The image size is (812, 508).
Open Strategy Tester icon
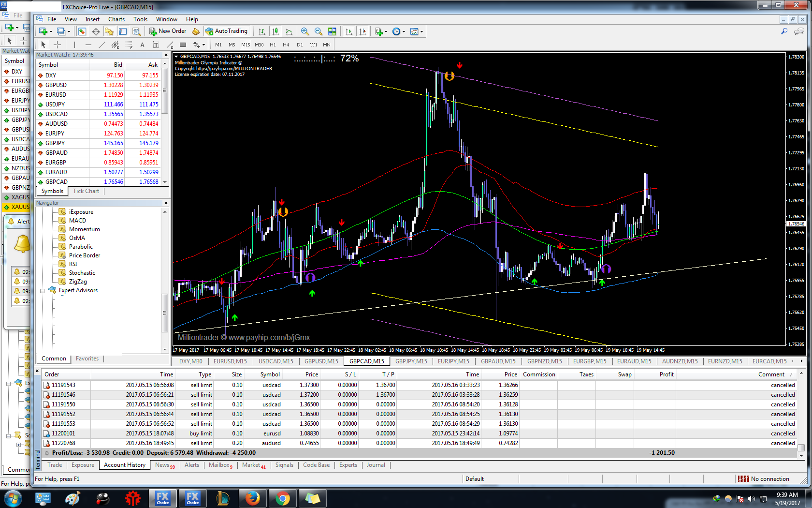(x=136, y=31)
